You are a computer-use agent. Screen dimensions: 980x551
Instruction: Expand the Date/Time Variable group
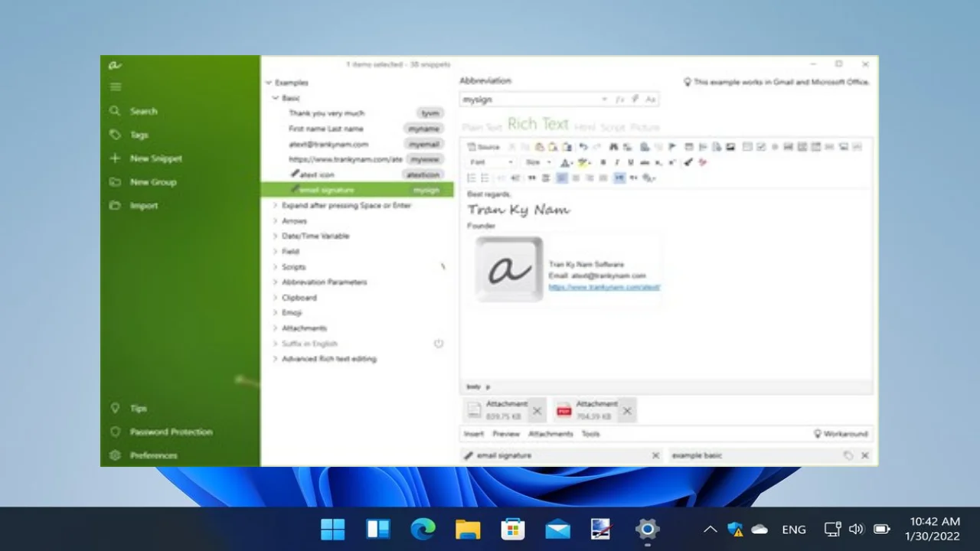coord(276,236)
